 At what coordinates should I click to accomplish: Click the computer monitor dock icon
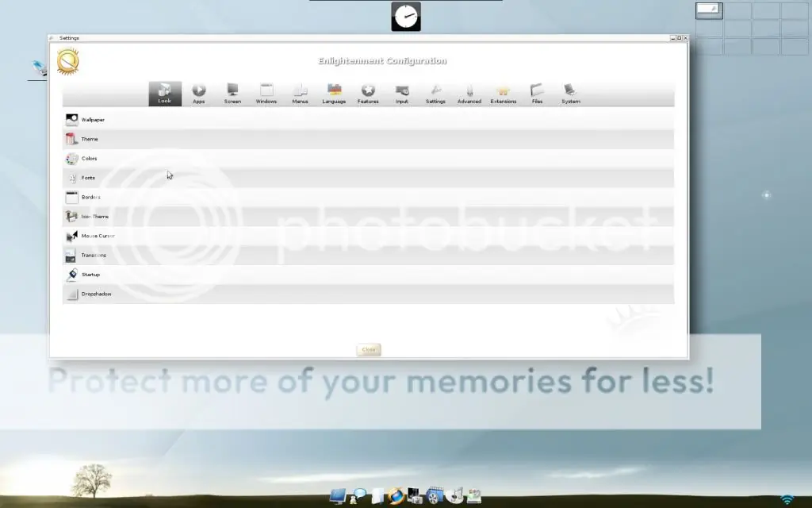338,496
